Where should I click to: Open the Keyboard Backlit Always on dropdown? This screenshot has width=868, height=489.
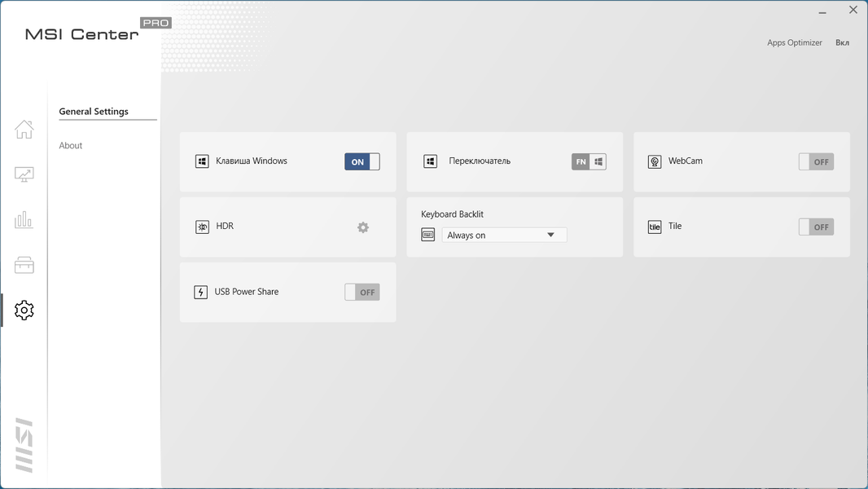click(504, 235)
